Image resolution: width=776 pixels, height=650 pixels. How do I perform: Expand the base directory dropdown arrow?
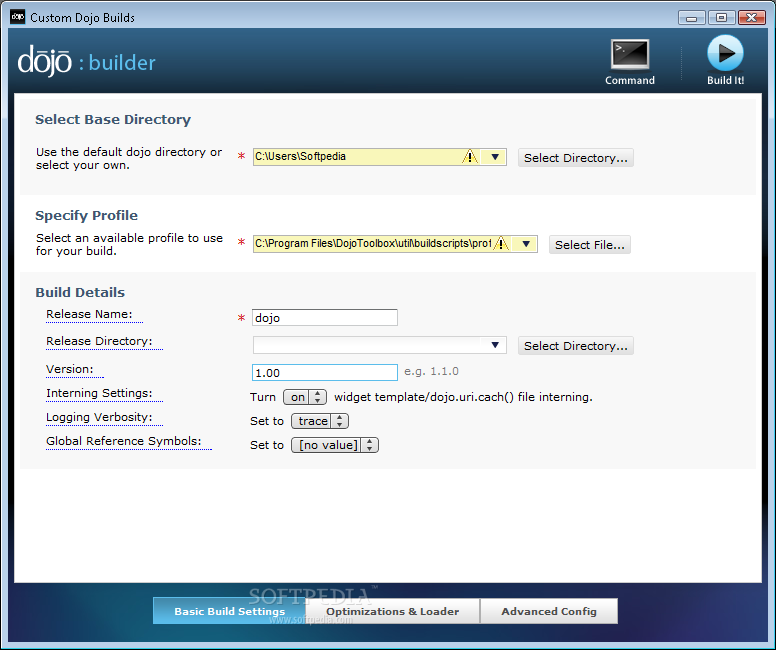[x=495, y=157]
